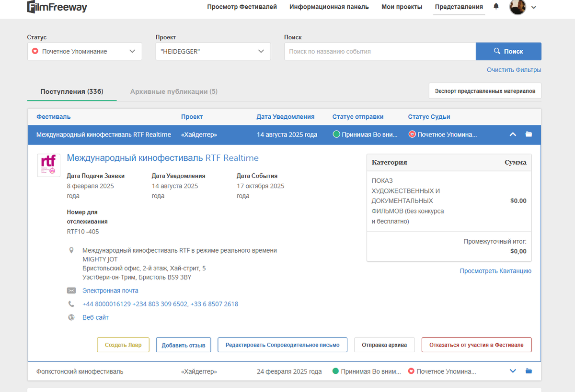Click the Электронная почта link
Image resolution: width=575 pixels, height=392 pixels.
110,291
